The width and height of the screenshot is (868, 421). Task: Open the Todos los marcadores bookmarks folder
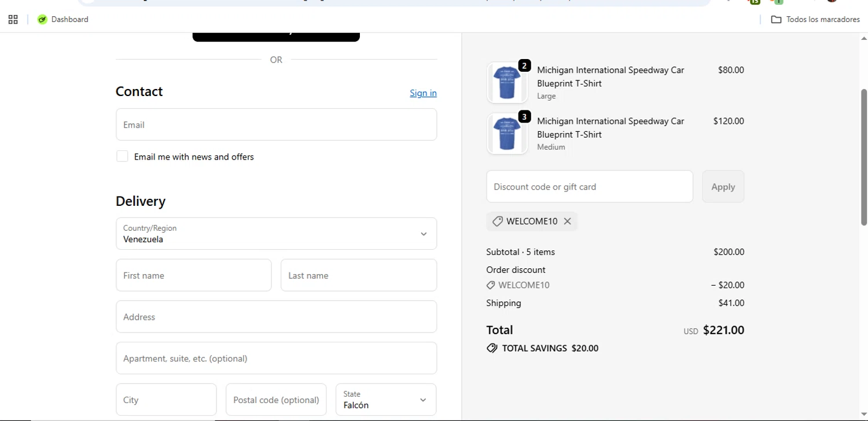815,20
